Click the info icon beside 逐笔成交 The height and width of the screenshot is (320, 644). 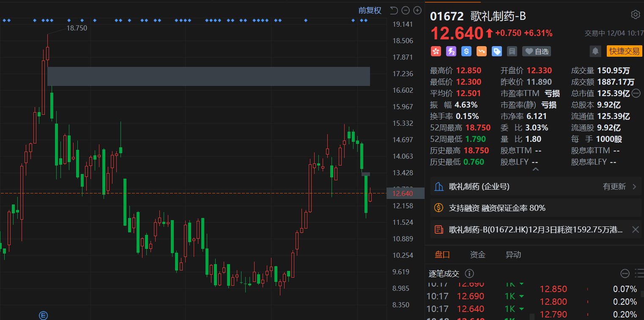click(469, 273)
